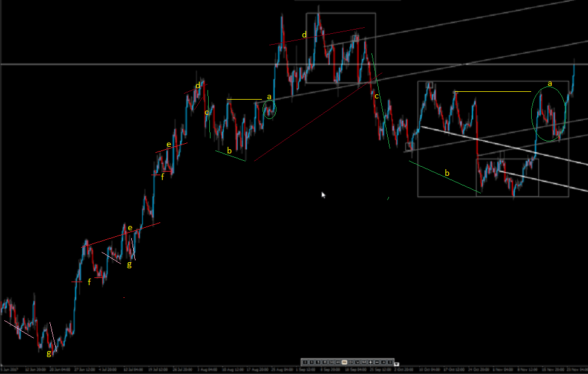588x374 pixels.
Task: Select the large green ellipse under the late 'a' label
Action: tap(548, 114)
